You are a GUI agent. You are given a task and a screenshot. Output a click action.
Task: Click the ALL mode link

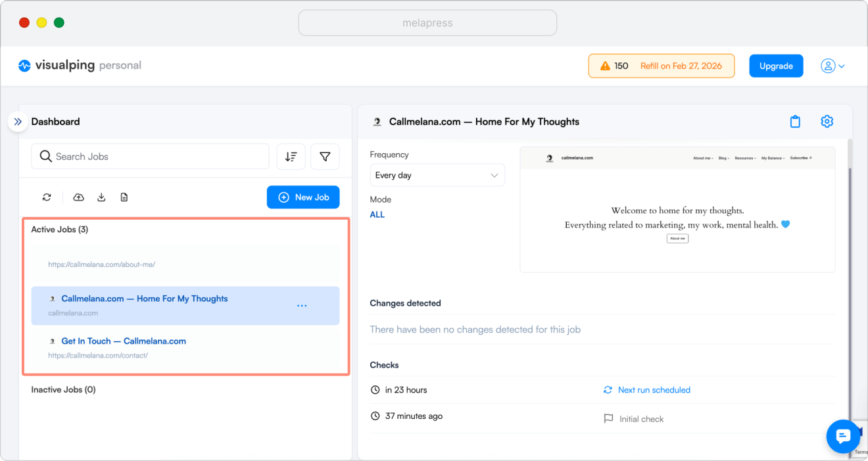coord(377,214)
